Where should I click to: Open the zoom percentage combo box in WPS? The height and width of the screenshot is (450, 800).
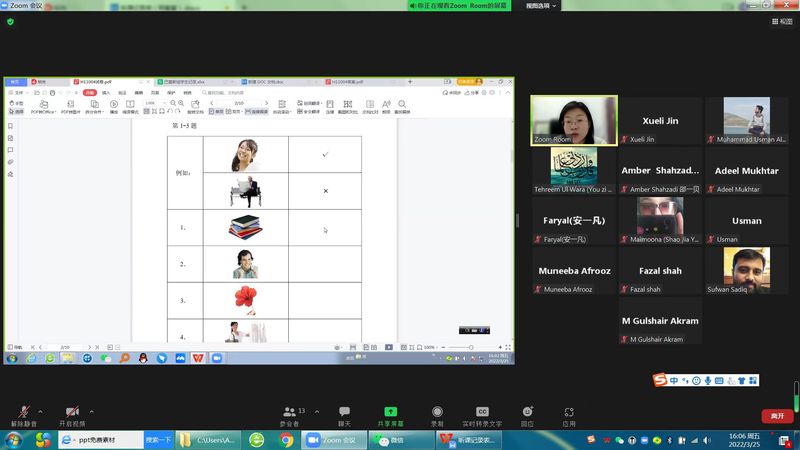coord(155,103)
